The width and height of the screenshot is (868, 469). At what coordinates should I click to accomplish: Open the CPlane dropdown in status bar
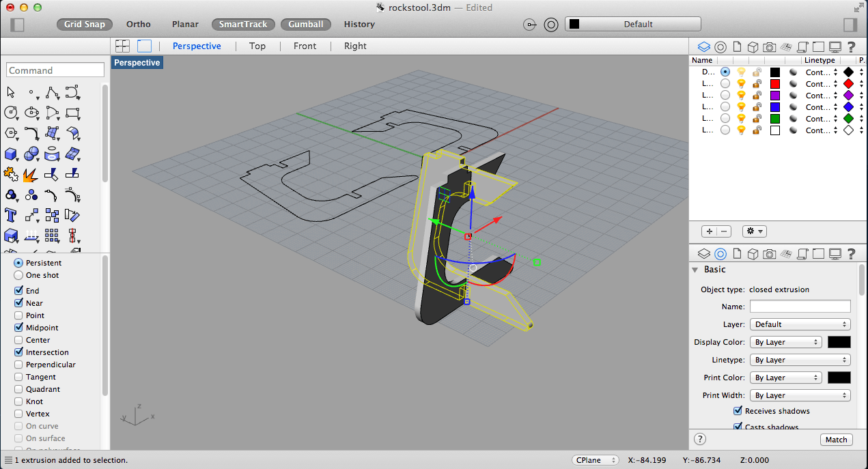point(596,460)
